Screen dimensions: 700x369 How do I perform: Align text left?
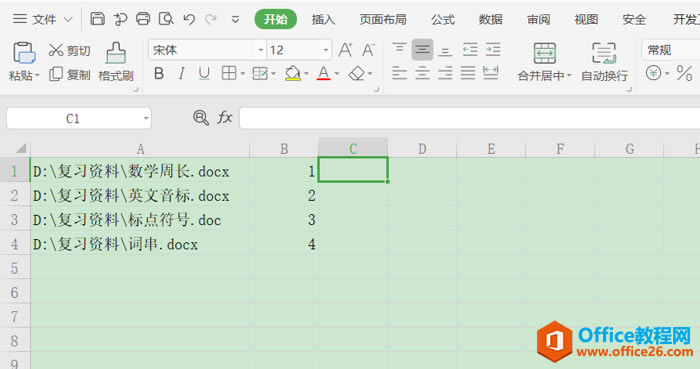399,73
